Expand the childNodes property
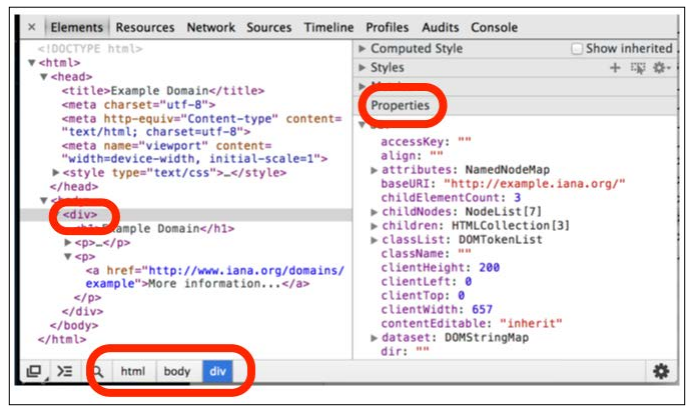689x409 pixels. click(x=374, y=212)
